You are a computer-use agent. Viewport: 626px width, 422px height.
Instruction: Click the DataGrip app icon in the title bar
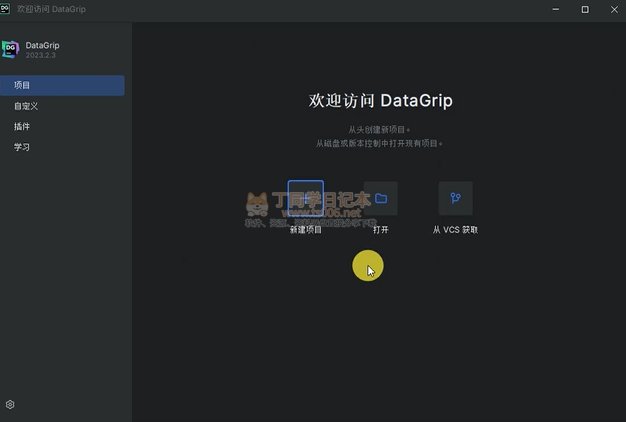click(5, 9)
